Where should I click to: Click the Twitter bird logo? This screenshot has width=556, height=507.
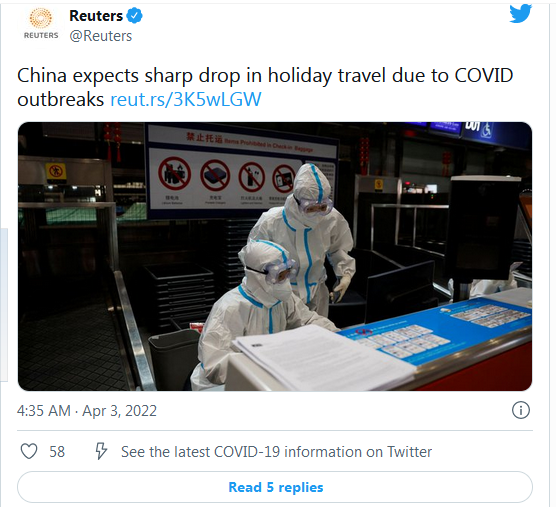pos(521,13)
